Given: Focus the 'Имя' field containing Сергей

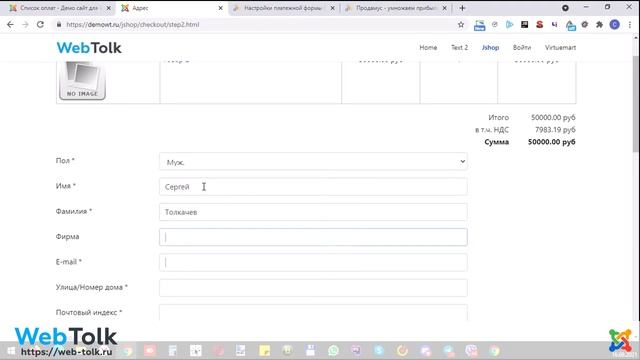Looking at the screenshot, I should click(x=313, y=187).
